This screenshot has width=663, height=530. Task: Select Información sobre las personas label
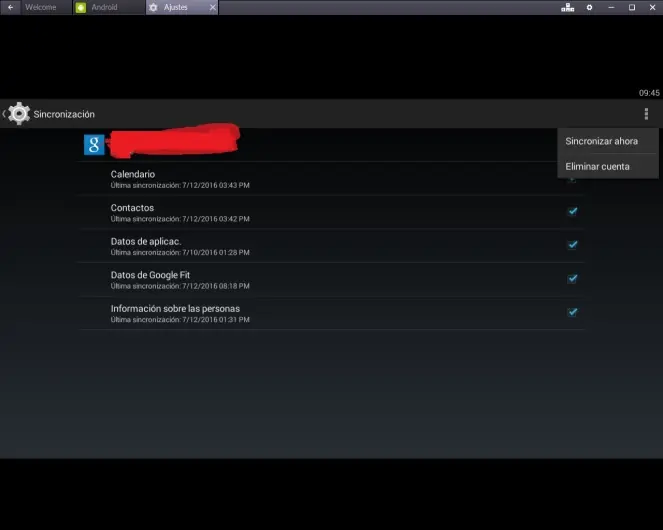click(175, 309)
